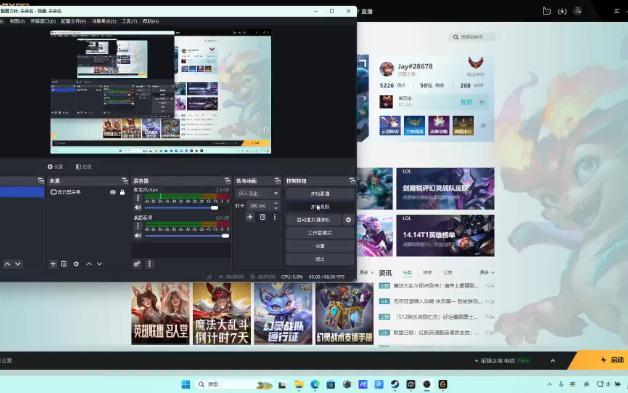628x393 pixels.
Task: Add a scene transition with the plus icon
Action: 250,217
